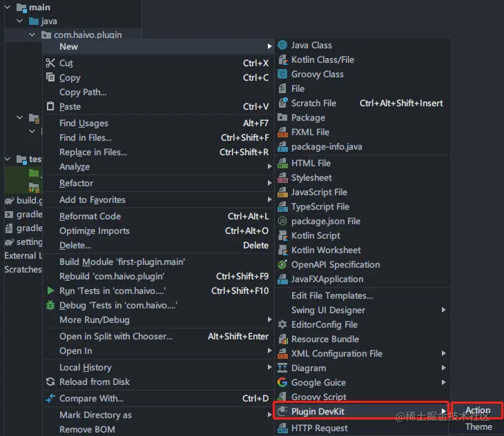504x436 pixels.
Task: Select Action in Plugin DevKit submenu
Action: point(478,410)
